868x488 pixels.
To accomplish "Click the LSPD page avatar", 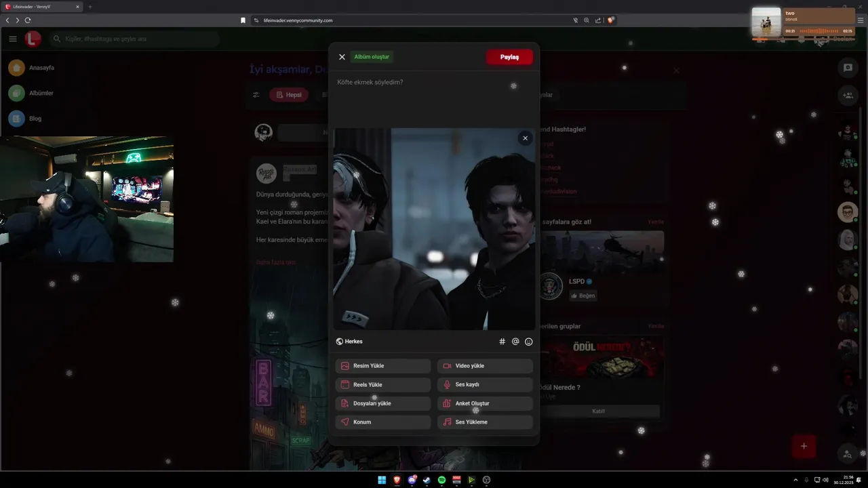I will pyautogui.click(x=551, y=286).
